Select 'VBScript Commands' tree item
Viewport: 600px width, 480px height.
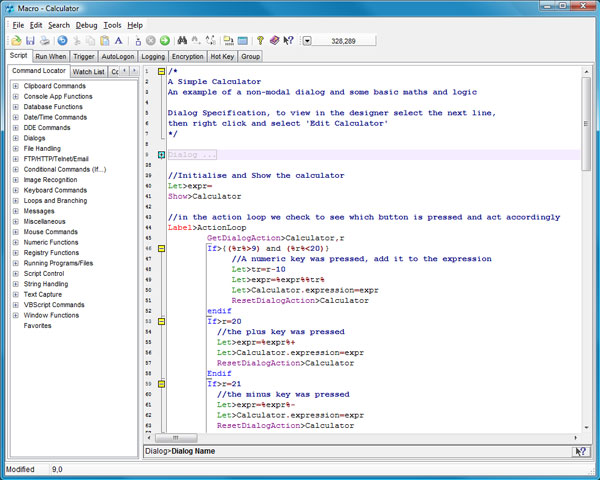click(x=54, y=305)
